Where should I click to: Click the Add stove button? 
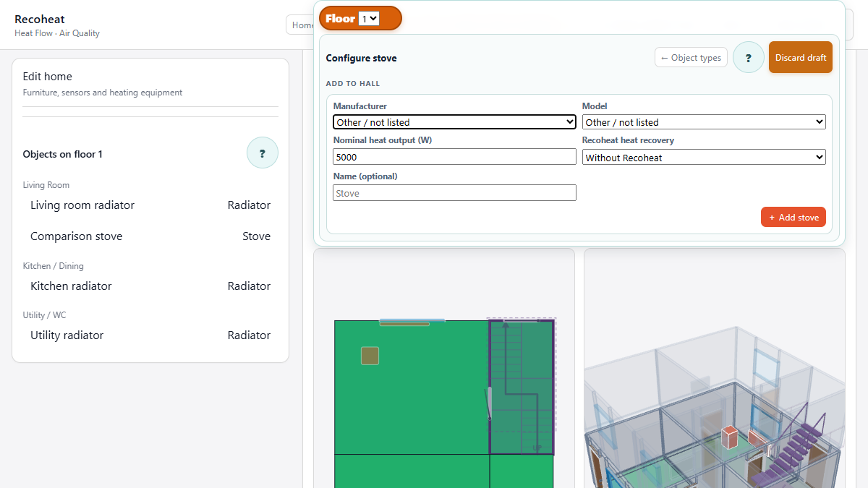793,217
